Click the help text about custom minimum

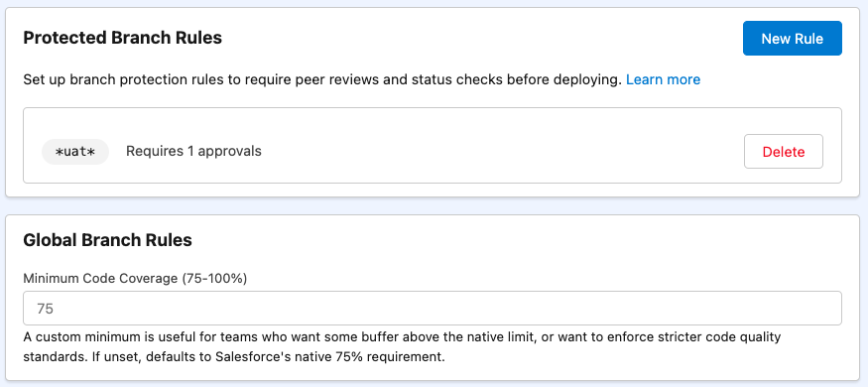pyautogui.click(x=402, y=346)
